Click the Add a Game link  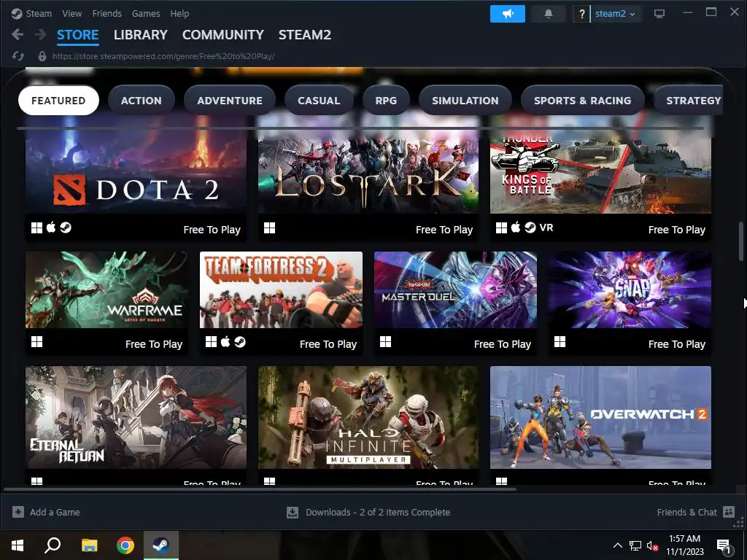(x=55, y=513)
